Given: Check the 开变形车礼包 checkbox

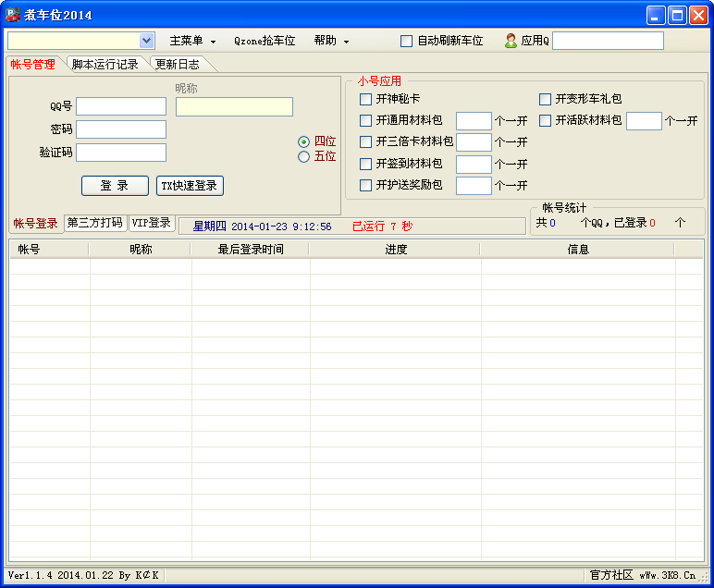Looking at the screenshot, I should pos(545,99).
